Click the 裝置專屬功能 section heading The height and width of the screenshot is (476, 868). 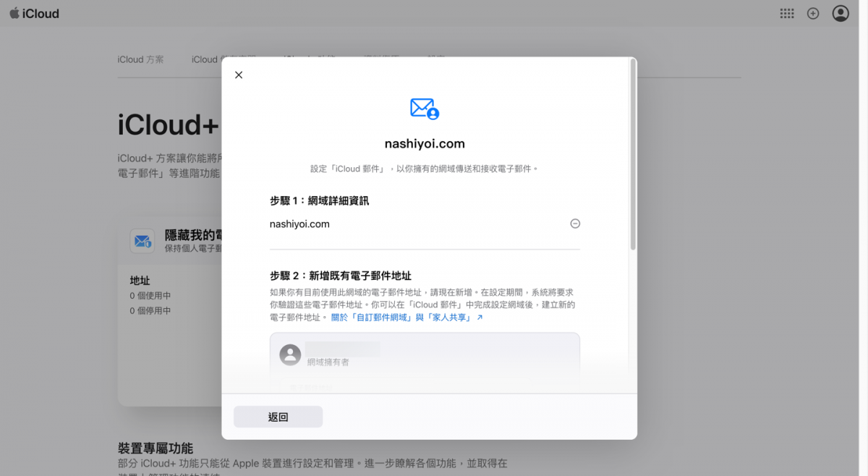(x=156, y=449)
